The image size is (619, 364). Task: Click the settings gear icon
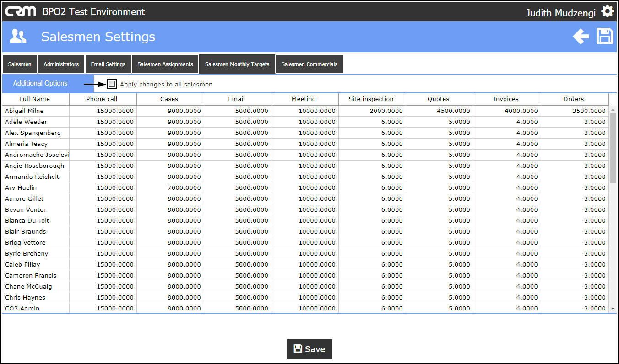click(608, 11)
